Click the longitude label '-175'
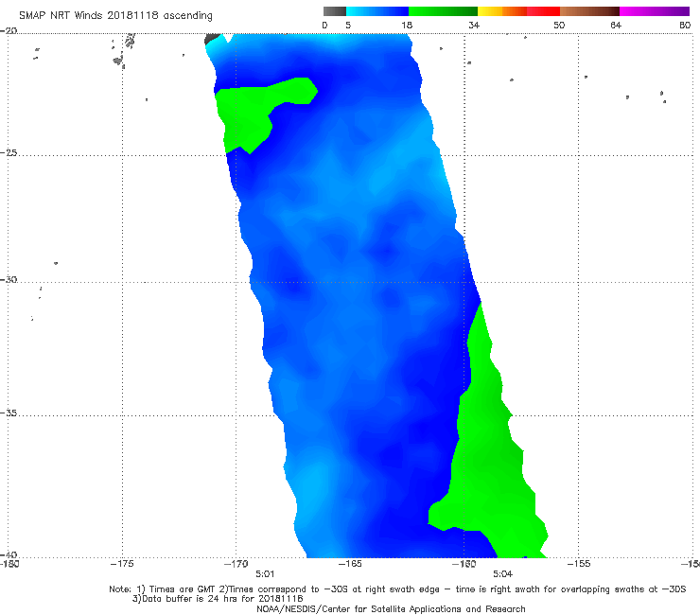This screenshot has width=700, height=615. coord(122,564)
